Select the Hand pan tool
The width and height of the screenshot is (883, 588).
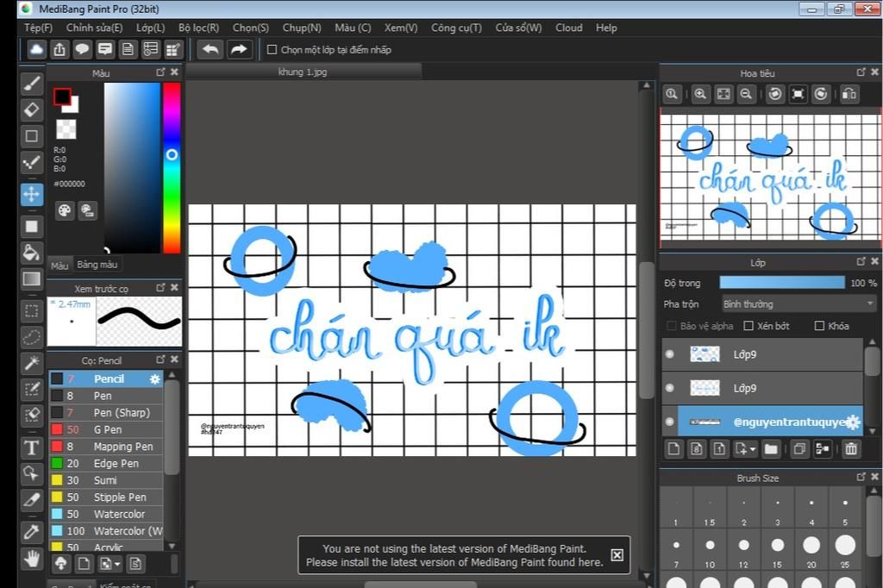(32, 559)
